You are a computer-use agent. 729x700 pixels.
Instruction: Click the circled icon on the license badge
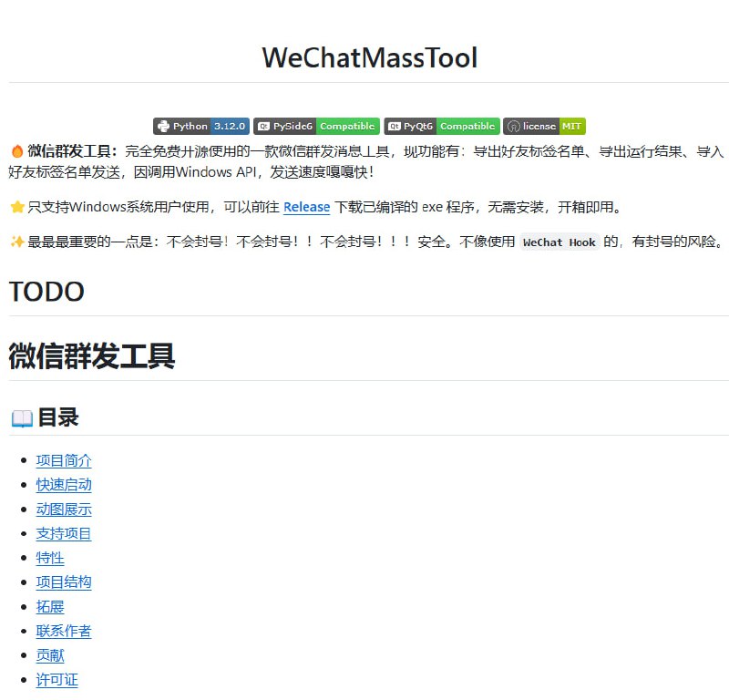tap(511, 126)
